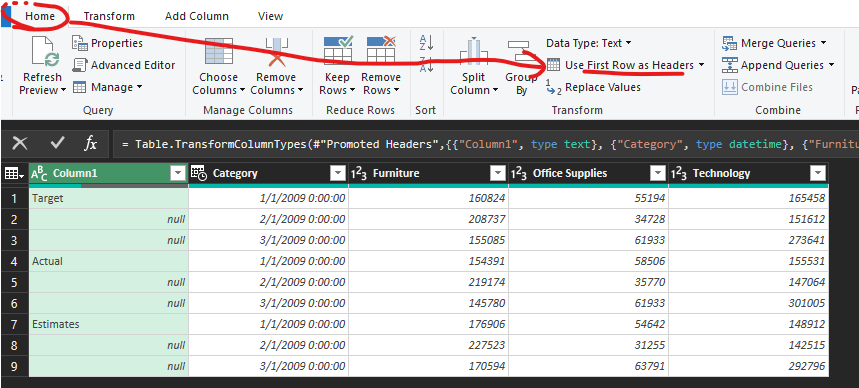
Task: Open the Category column filter dropdown
Action: pyautogui.click(x=337, y=174)
